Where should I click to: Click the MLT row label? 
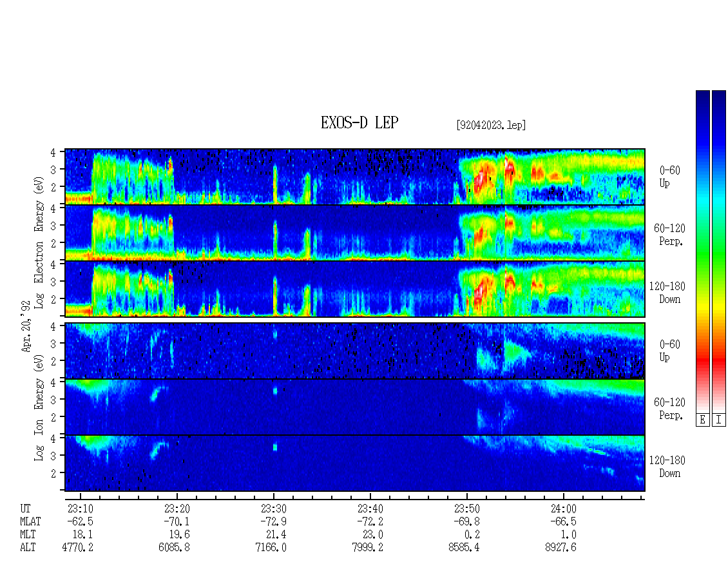pos(28,535)
